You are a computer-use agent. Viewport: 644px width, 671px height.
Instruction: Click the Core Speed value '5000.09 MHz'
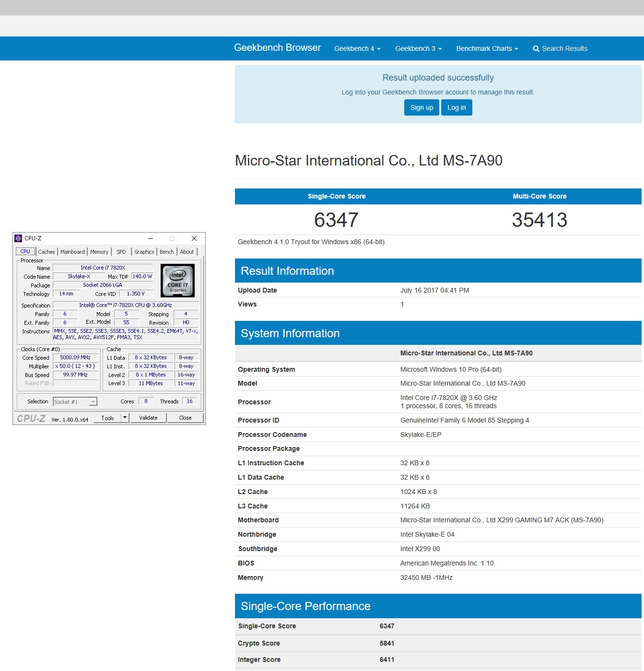point(75,357)
